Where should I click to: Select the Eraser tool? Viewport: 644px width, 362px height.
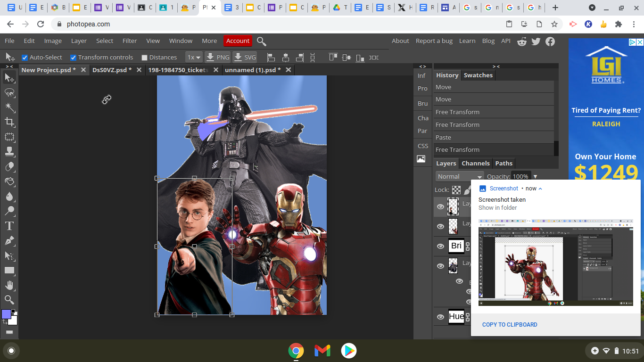point(9,166)
